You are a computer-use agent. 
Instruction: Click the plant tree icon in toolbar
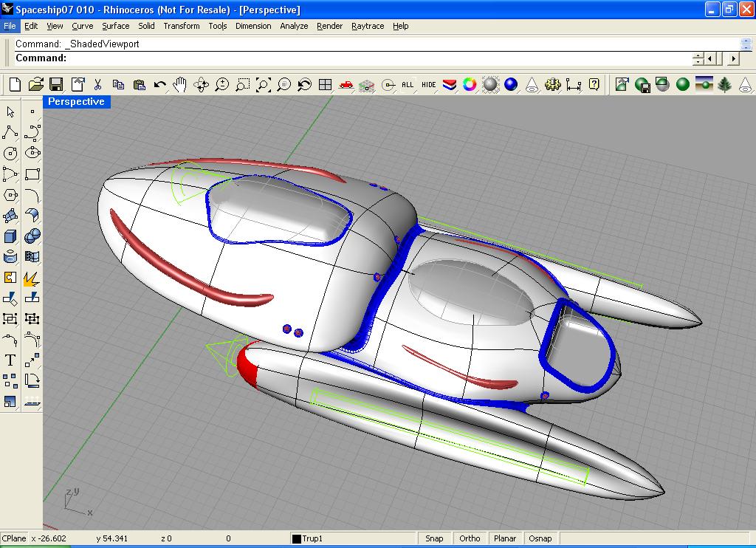point(725,85)
